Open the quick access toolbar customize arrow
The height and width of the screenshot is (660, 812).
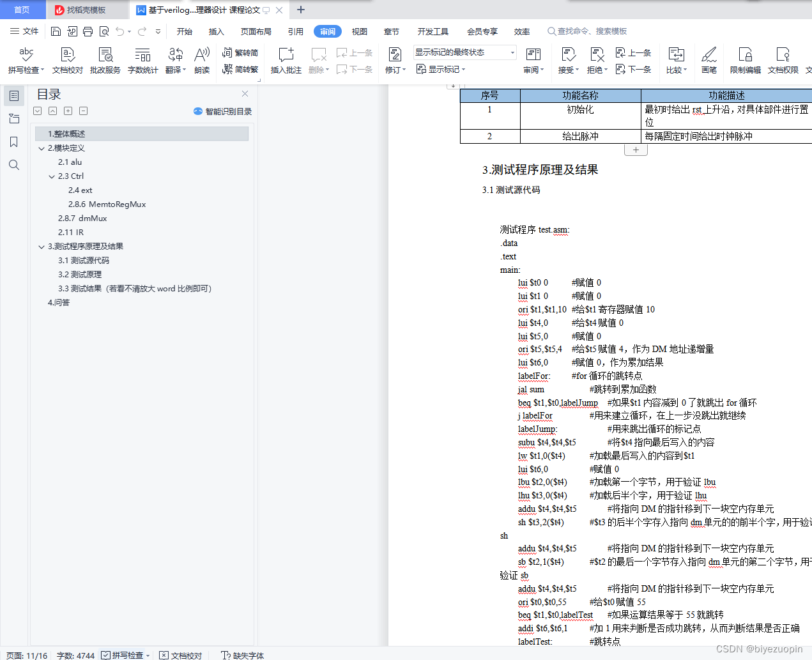tap(158, 31)
